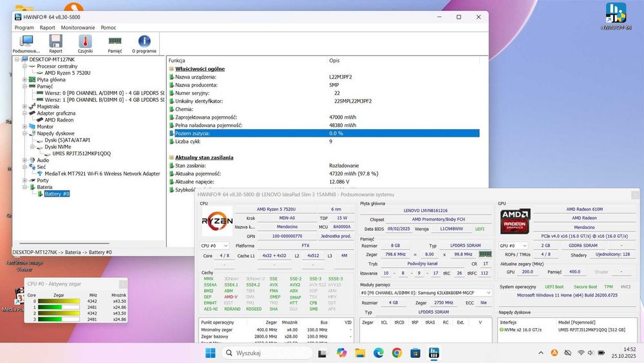Open File Explorer from the taskbar
Image resolution: width=644 pixels, height=363 pixels.
(x=360, y=353)
